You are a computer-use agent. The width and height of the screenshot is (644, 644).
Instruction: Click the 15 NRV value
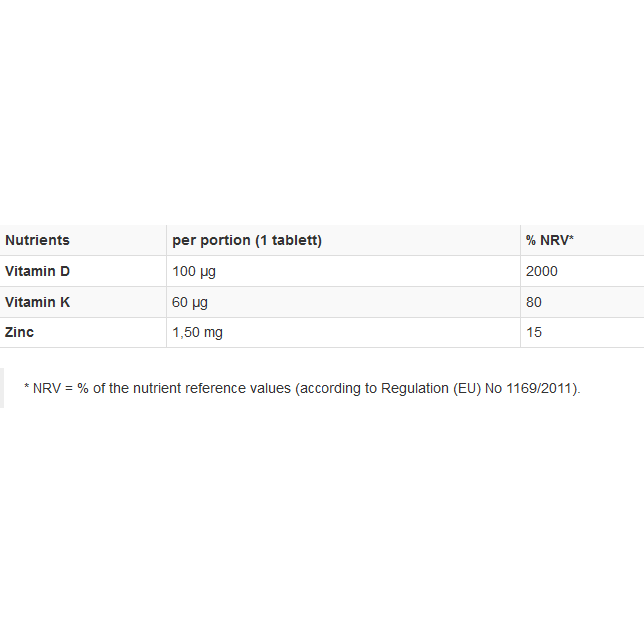pyautogui.click(x=534, y=332)
